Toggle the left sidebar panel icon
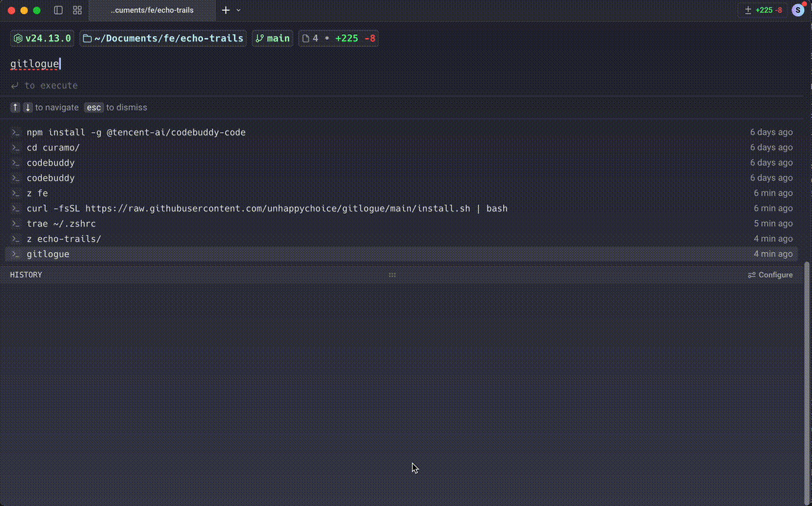This screenshot has height=506, width=812. pos(58,10)
